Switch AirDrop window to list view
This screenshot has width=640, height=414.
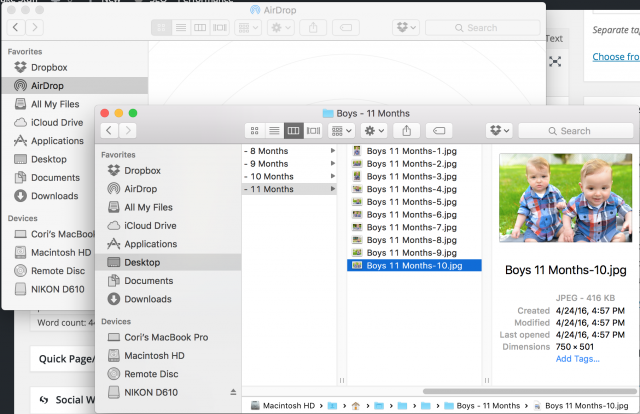pyautogui.click(x=181, y=28)
